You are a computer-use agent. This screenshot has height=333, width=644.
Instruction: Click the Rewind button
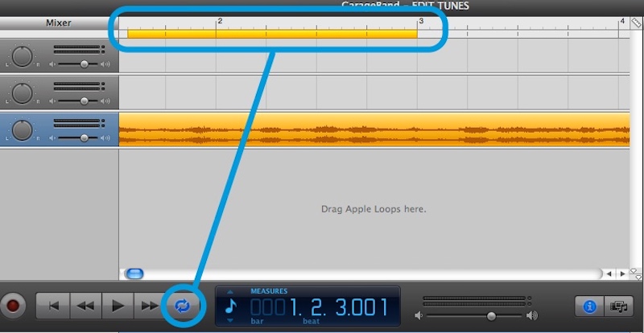(86, 306)
